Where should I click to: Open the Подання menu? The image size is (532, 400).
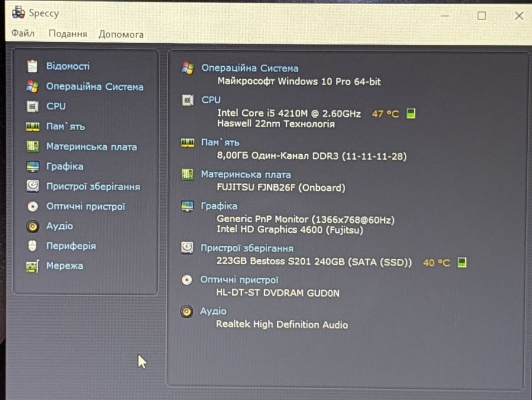68,34
